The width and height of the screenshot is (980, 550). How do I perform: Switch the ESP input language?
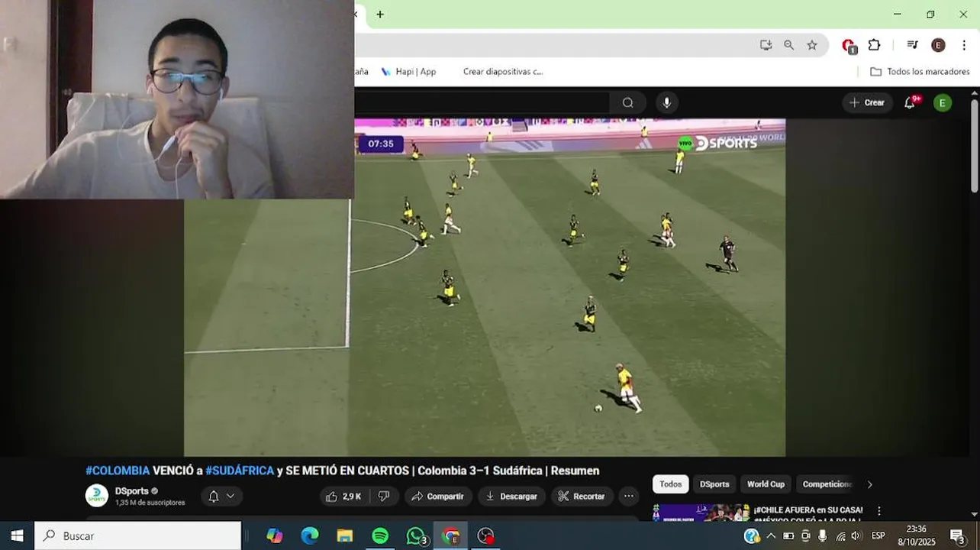click(x=878, y=536)
